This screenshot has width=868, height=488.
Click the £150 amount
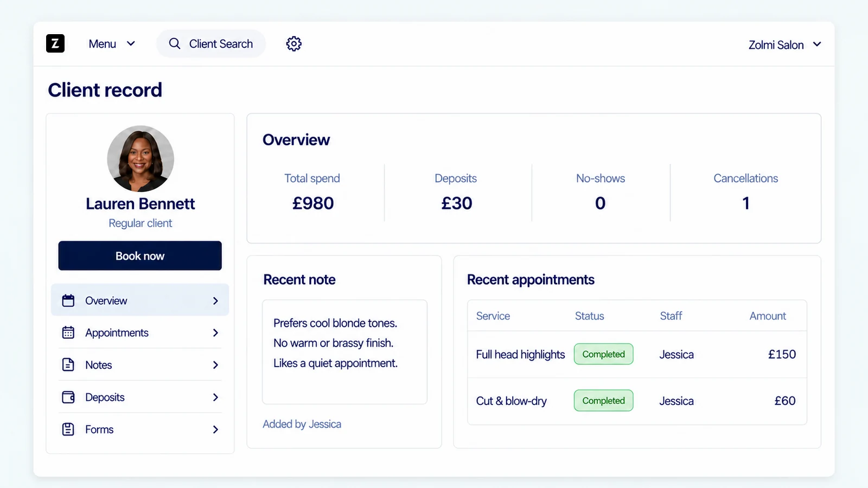(782, 355)
